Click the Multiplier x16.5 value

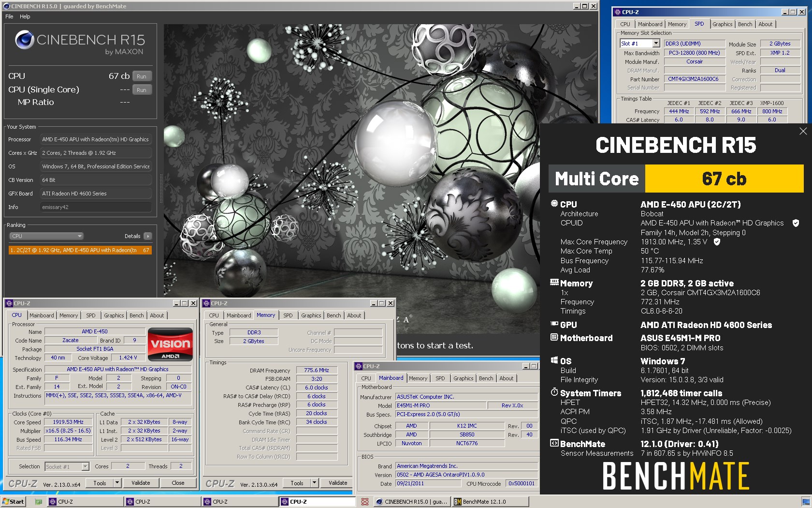coord(68,431)
